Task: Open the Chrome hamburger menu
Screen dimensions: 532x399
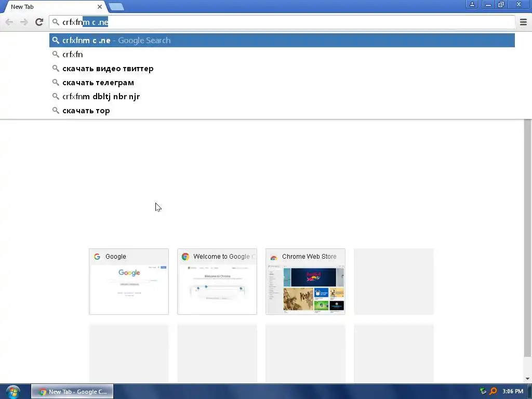Action: (523, 22)
